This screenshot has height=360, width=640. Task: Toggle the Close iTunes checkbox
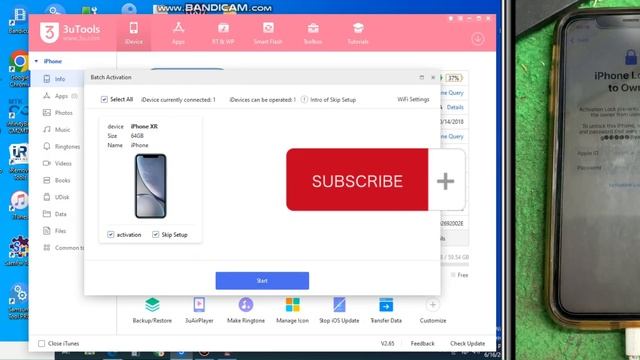pos(42,344)
